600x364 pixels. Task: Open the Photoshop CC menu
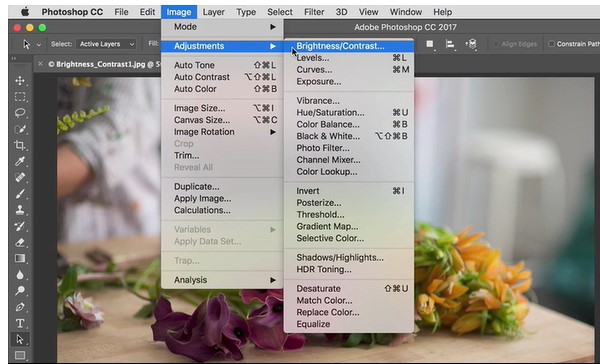coord(72,12)
